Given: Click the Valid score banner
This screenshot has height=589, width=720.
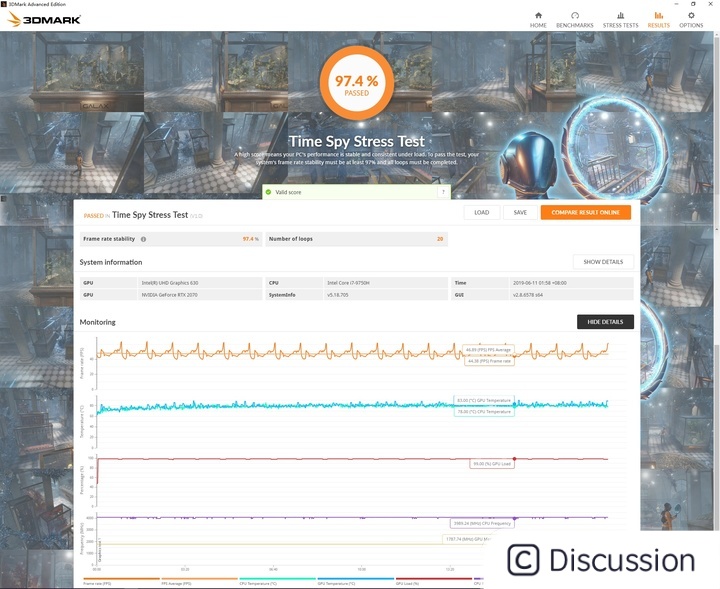Looking at the screenshot, I should point(356,192).
